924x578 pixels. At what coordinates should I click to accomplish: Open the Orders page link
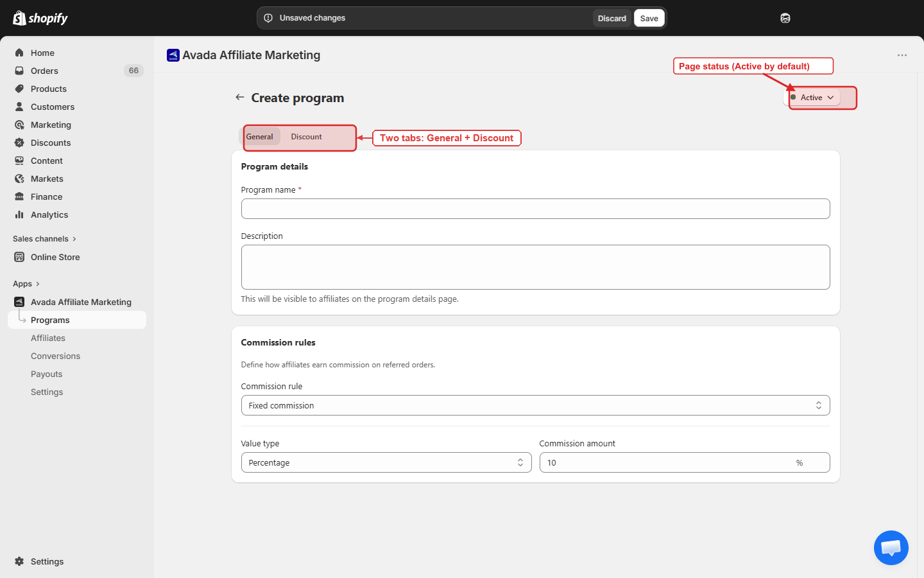(x=44, y=71)
